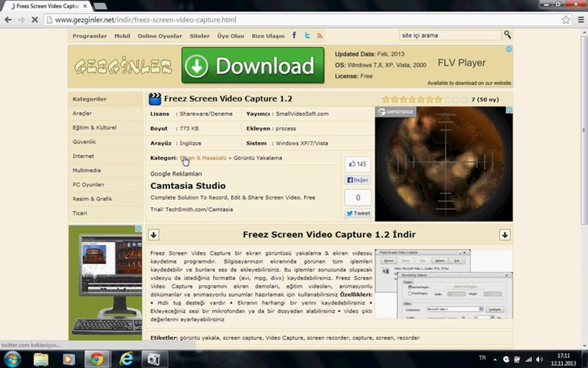
Task: Open the PC Oyunları category
Action: (x=88, y=185)
